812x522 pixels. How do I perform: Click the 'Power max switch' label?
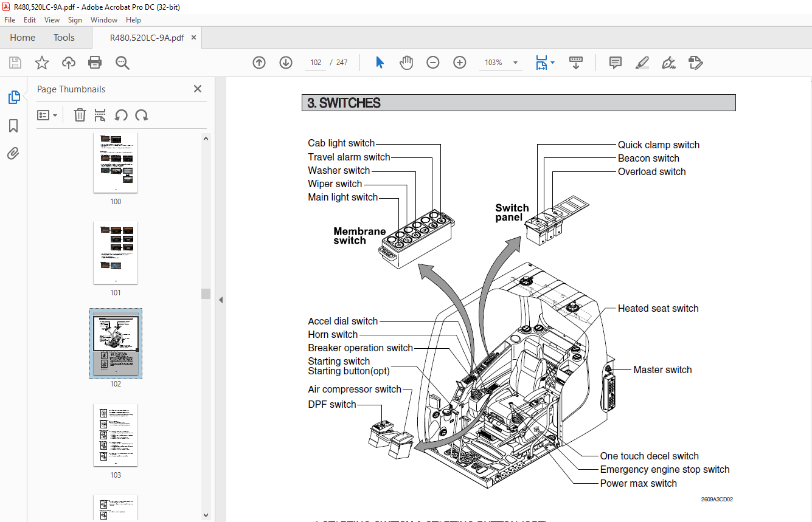[x=639, y=483]
